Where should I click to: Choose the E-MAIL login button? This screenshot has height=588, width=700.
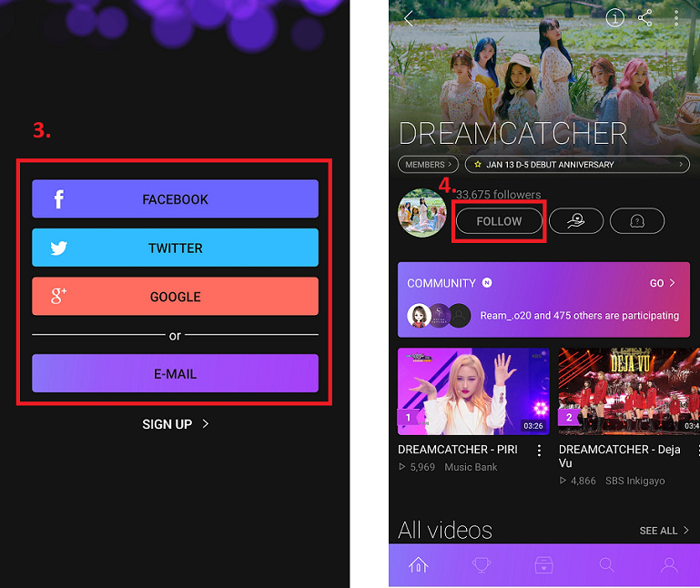[x=175, y=373]
